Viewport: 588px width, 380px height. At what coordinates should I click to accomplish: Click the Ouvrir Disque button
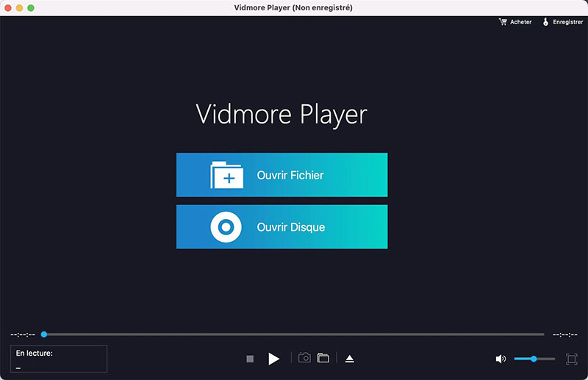point(282,226)
